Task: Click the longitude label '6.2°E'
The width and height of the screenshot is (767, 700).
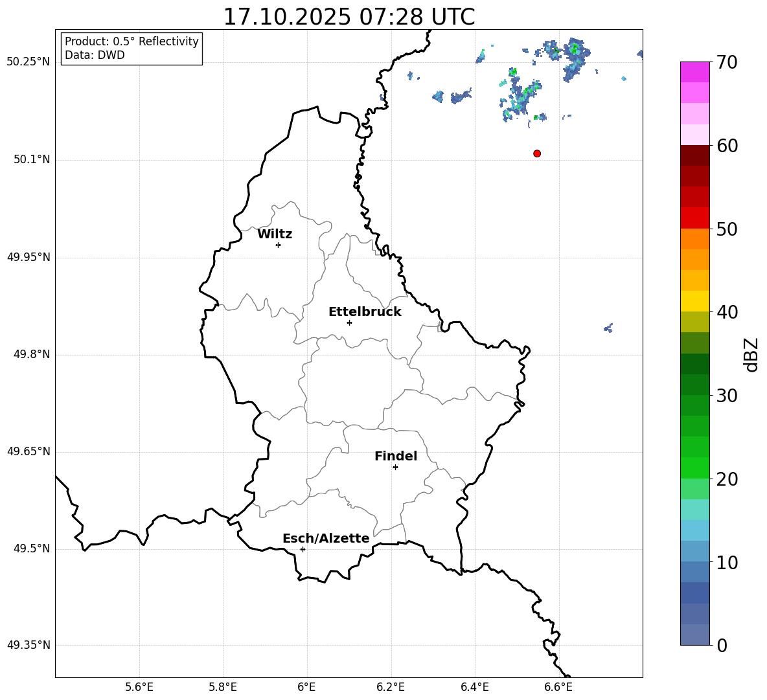Action: (391, 687)
